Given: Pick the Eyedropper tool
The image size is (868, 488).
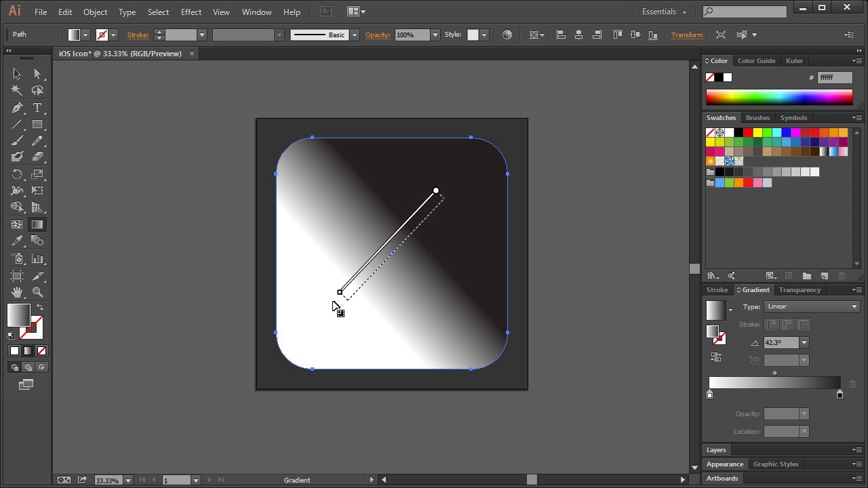Looking at the screenshot, I should pyautogui.click(x=16, y=241).
